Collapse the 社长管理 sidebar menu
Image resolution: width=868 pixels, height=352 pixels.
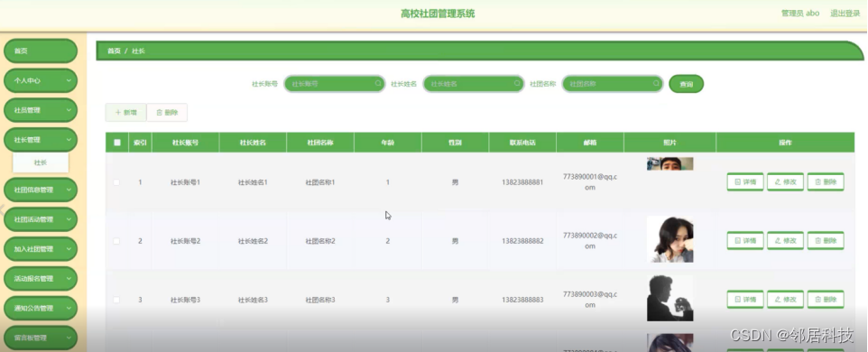[41, 140]
